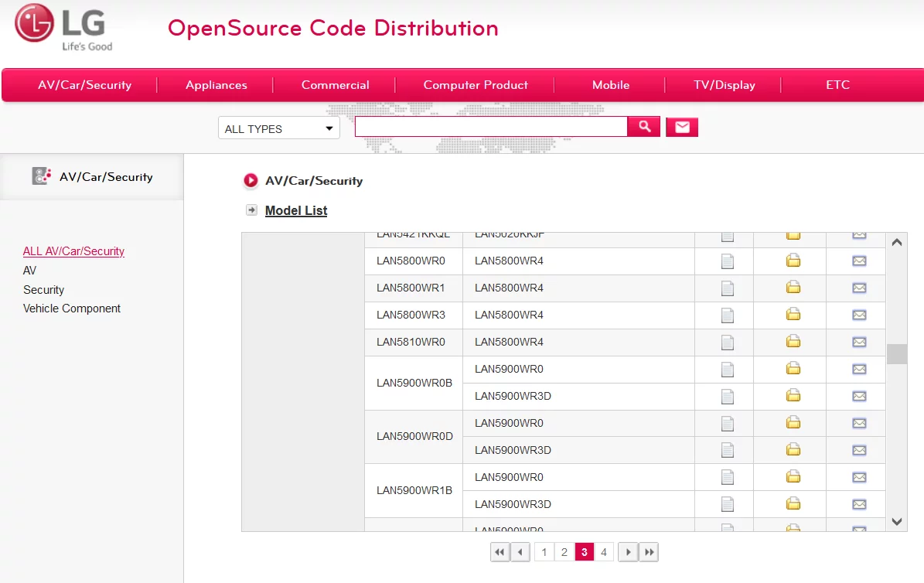
Task: Go to the next page arrow
Action: 628,552
